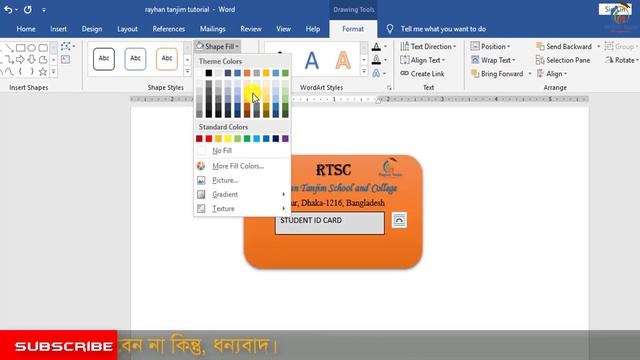Switch to the Review tab
640x360 pixels.
point(251,29)
